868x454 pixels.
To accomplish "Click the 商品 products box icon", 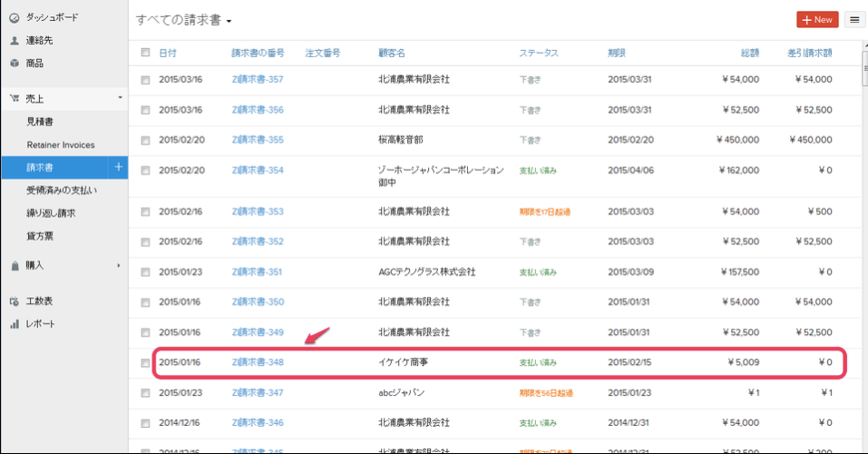I will (15, 64).
